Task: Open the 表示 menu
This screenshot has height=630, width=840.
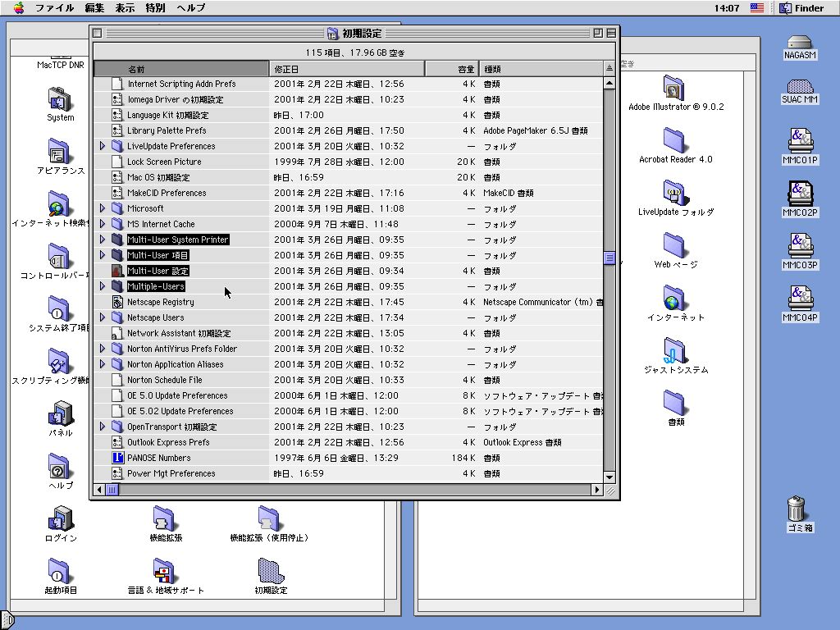Action: pyautogui.click(x=125, y=7)
